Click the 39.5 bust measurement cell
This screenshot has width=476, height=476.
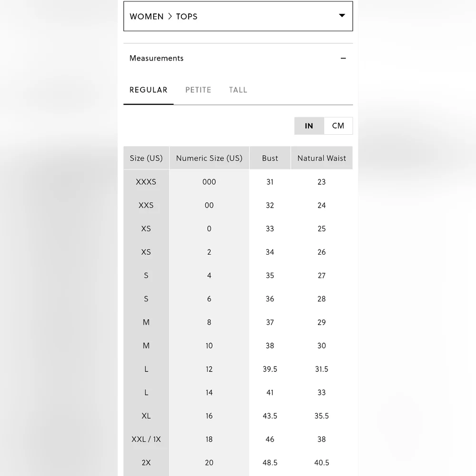[270, 369]
